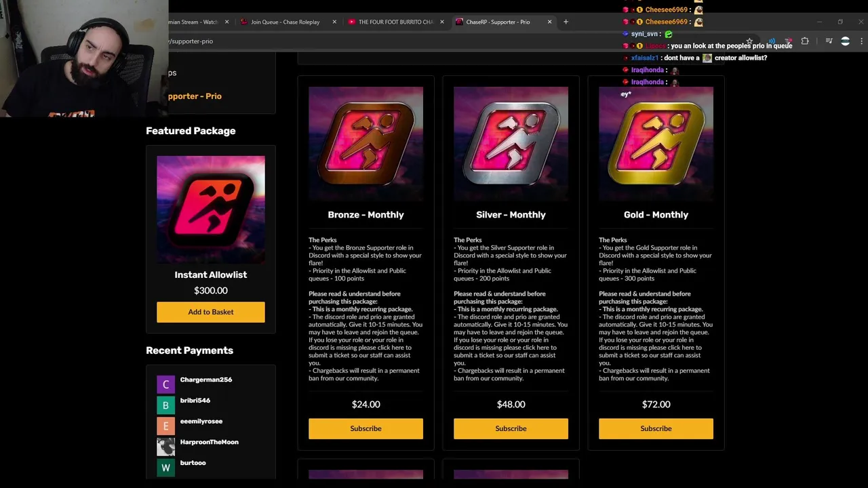The image size is (868, 488).
Task: Bookmark this page with star icon
Action: tap(749, 41)
